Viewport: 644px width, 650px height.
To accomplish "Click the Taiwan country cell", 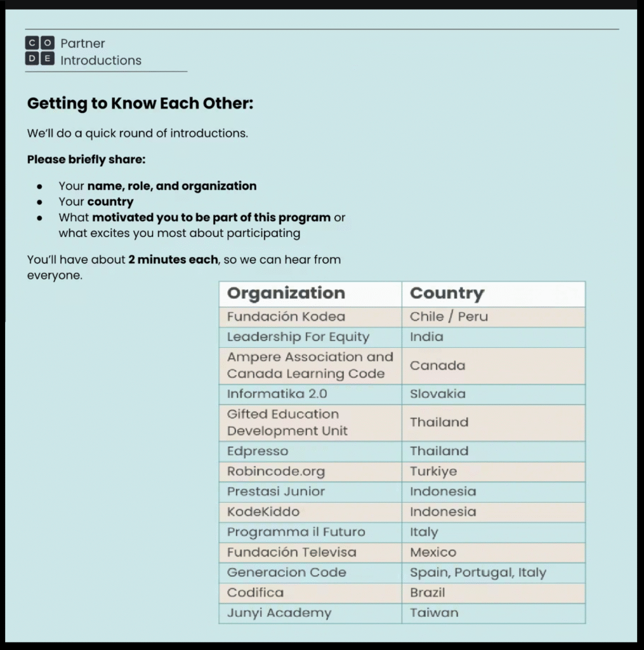I will coord(435,613).
